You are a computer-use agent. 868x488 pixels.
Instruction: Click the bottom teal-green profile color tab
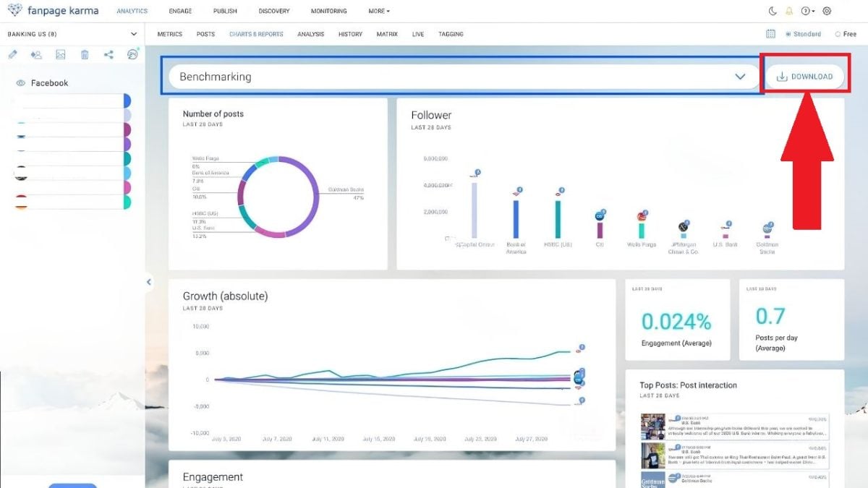pos(127,202)
